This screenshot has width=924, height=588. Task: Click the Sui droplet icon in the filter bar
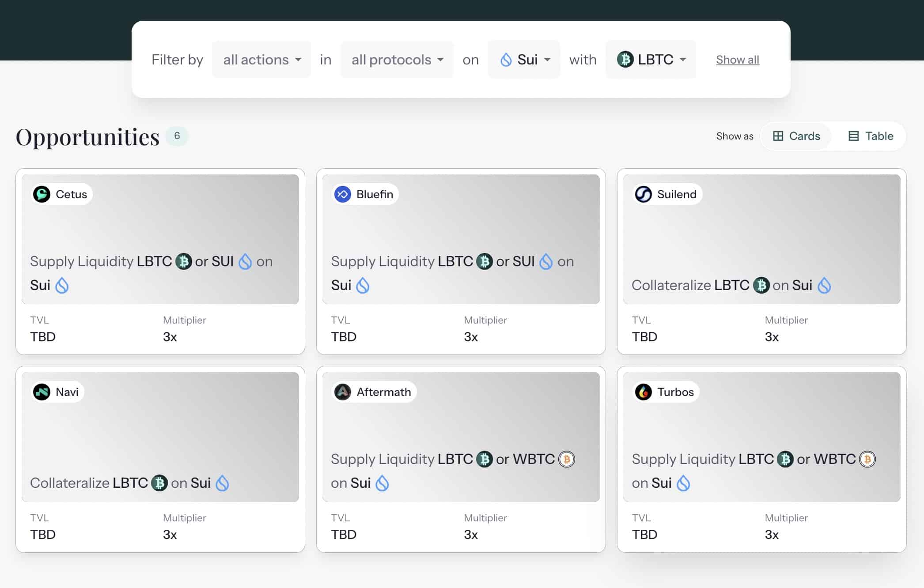506,60
